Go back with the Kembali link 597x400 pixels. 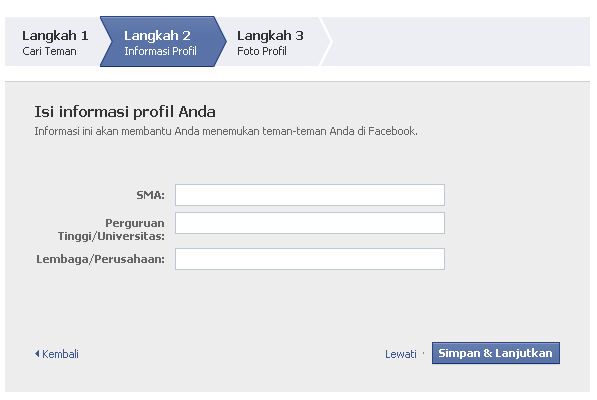[x=60, y=354]
